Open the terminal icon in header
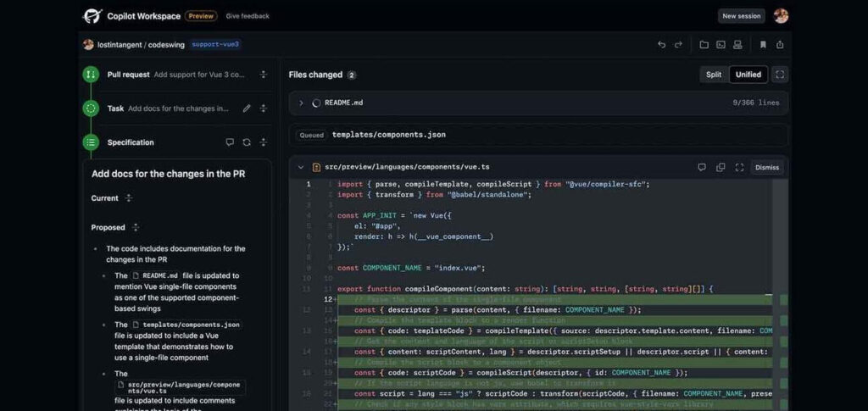The image size is (868, 411). 721,45
